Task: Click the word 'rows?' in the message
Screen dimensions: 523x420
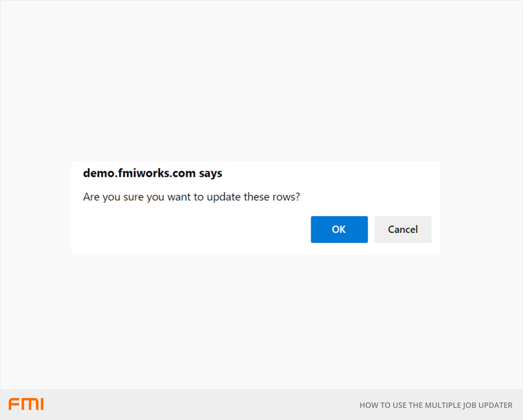Action: (x=286, y=197)
